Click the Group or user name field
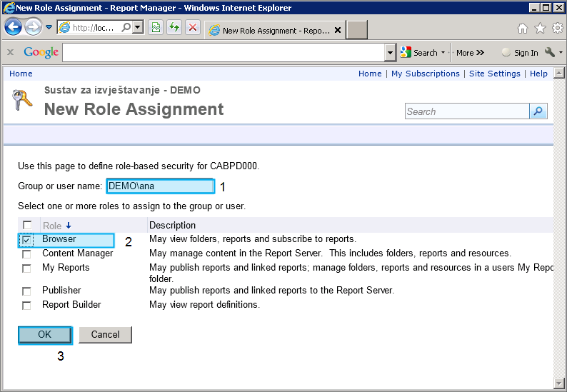Screen dimensions: 567x392 160,186
